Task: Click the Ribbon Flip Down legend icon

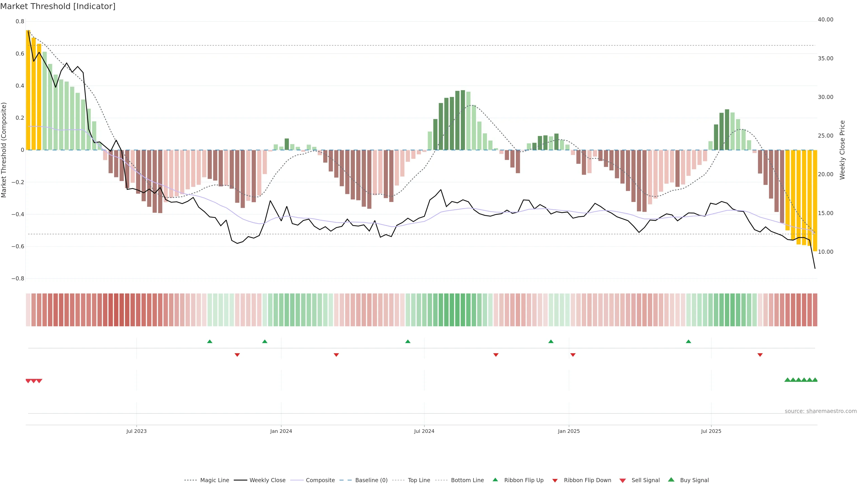Action: pyautogui.click(x=555, y=480)
